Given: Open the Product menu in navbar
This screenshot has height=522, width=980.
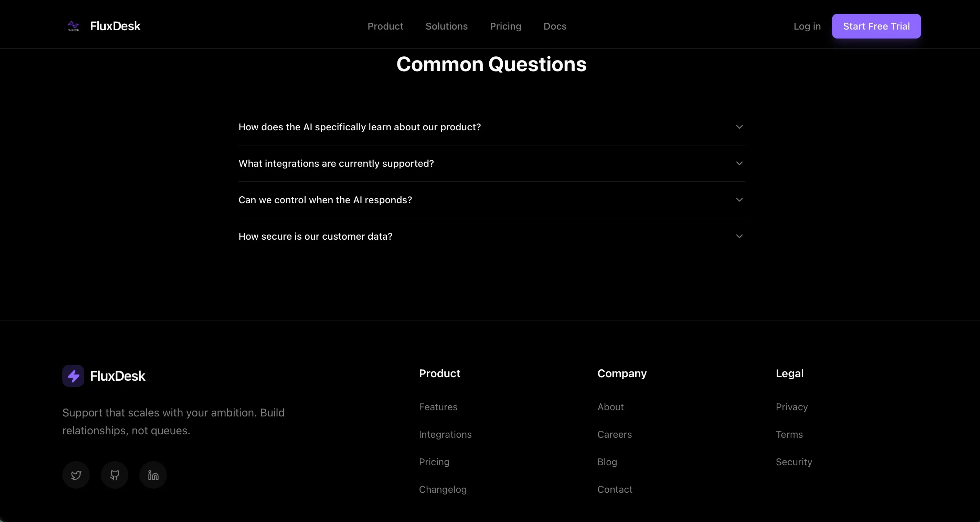Looking at the screenshot, I should tap(385, 26).
